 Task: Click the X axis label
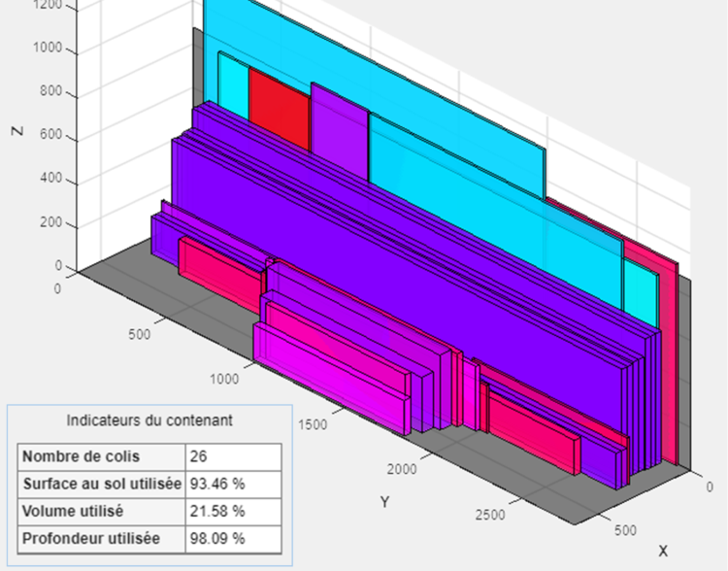663,551
